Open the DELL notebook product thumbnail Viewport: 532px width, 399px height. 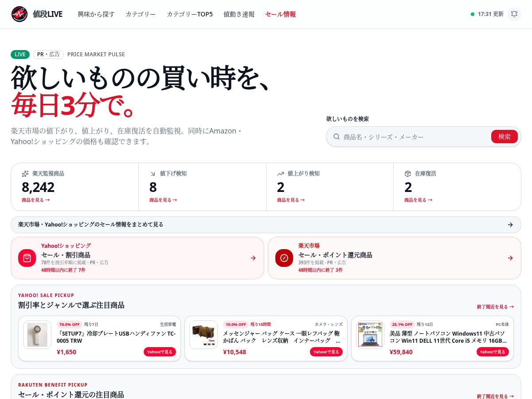tap(370, 335)
